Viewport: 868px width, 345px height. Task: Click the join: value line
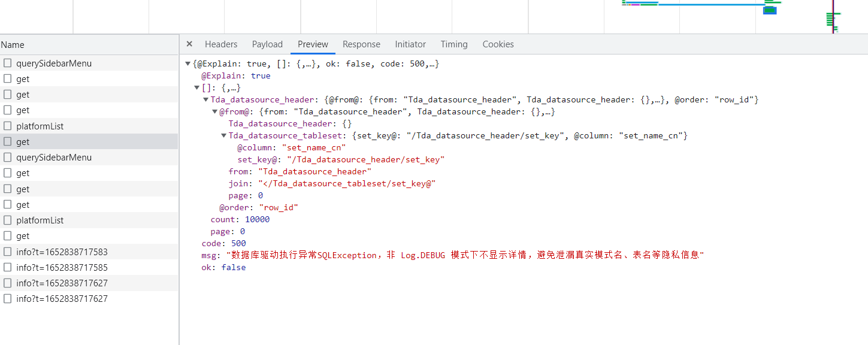(332, 184)
